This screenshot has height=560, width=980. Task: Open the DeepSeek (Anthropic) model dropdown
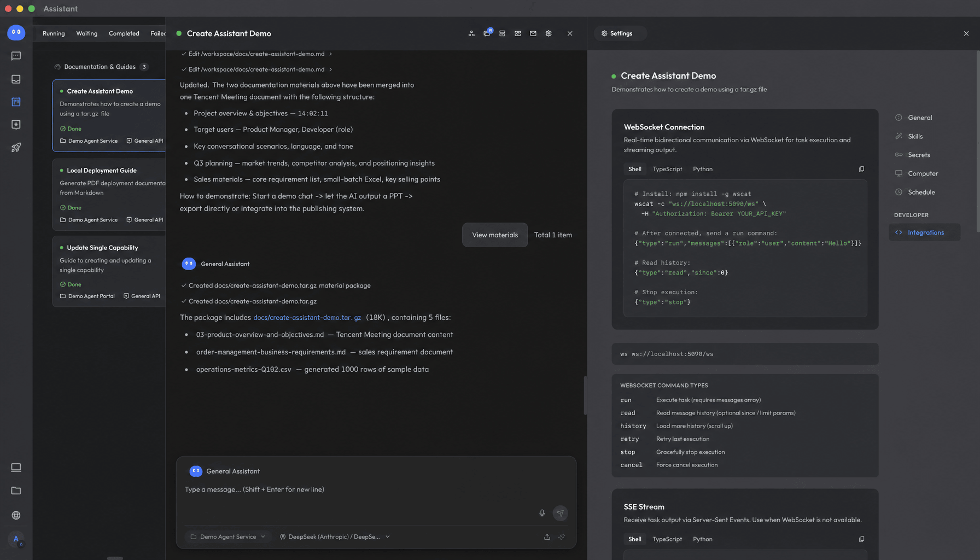tap(334, 537)
